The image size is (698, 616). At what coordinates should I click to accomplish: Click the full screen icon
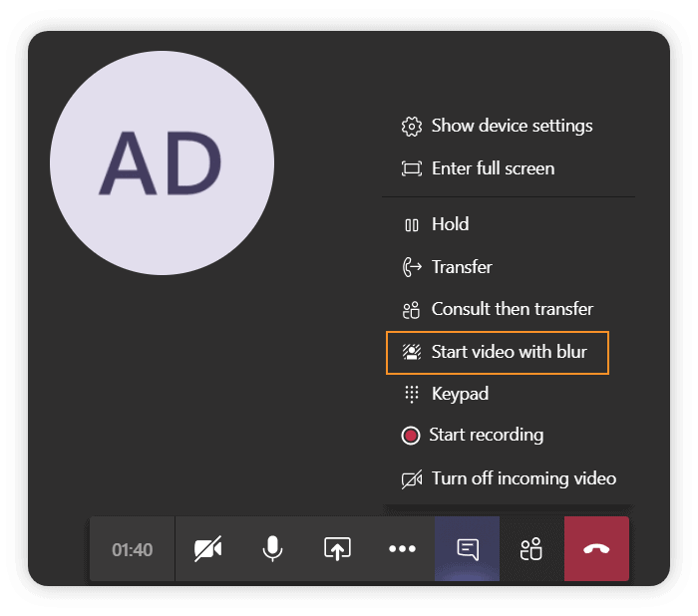coord(411,168)
